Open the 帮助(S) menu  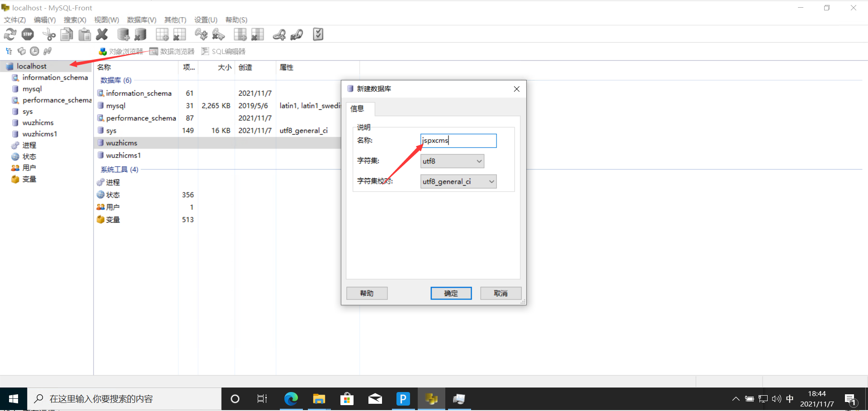[x=236, y=20]
